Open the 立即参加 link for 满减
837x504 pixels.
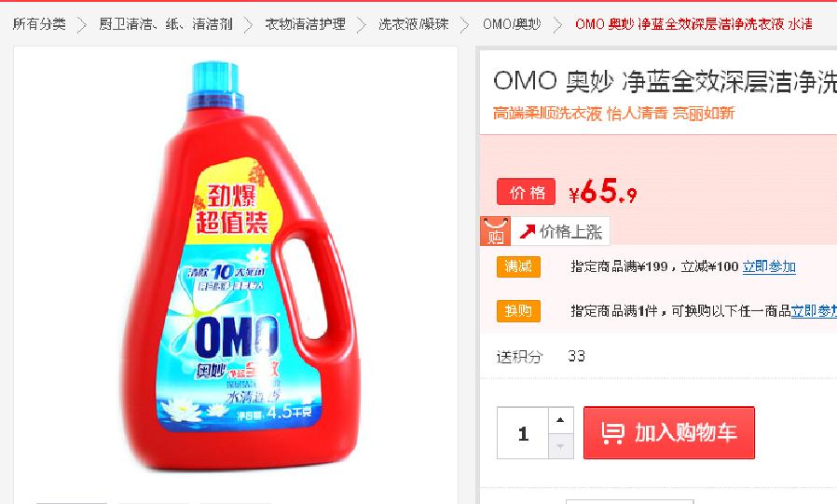pos(769,266)
